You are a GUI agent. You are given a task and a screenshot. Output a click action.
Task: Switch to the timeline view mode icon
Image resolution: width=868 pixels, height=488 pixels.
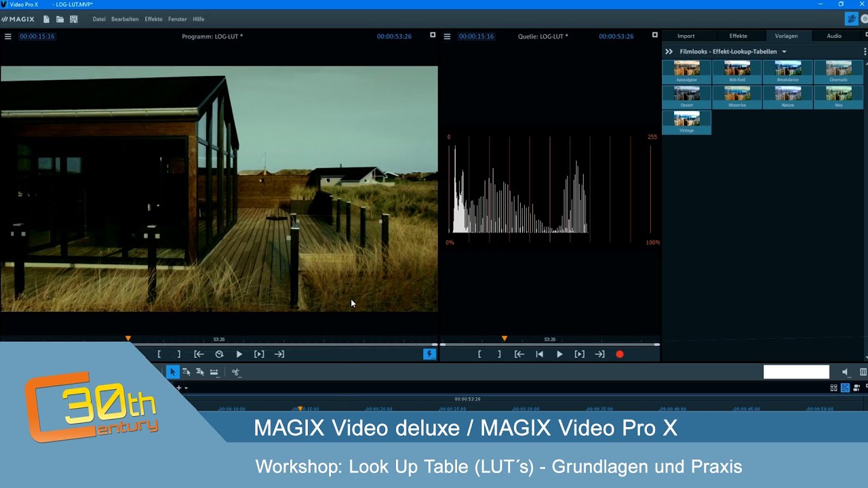[845, 388]
